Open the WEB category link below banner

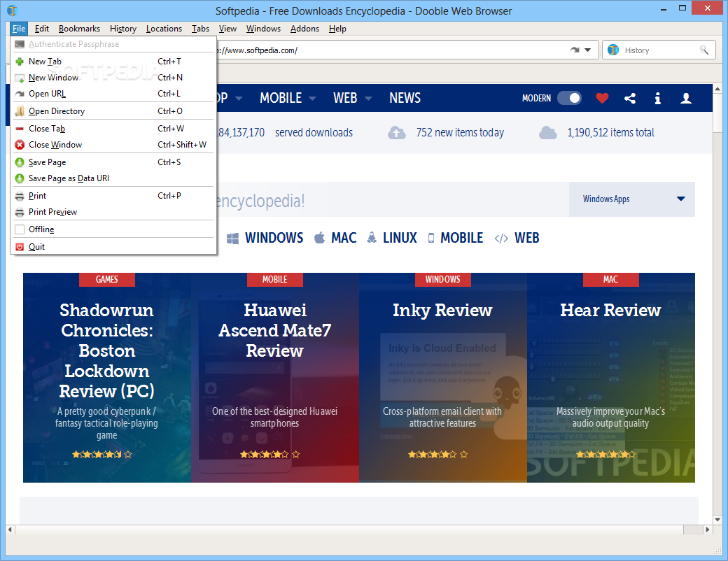526,238
